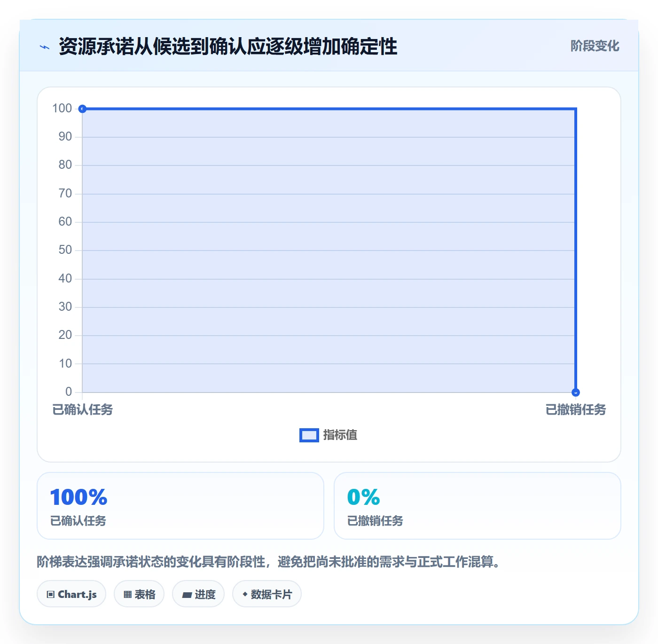Click the square icon in Chart.js chip
The width and height of the screenshot is (658, 644).
pyautogui.click(x=51, y=595)
